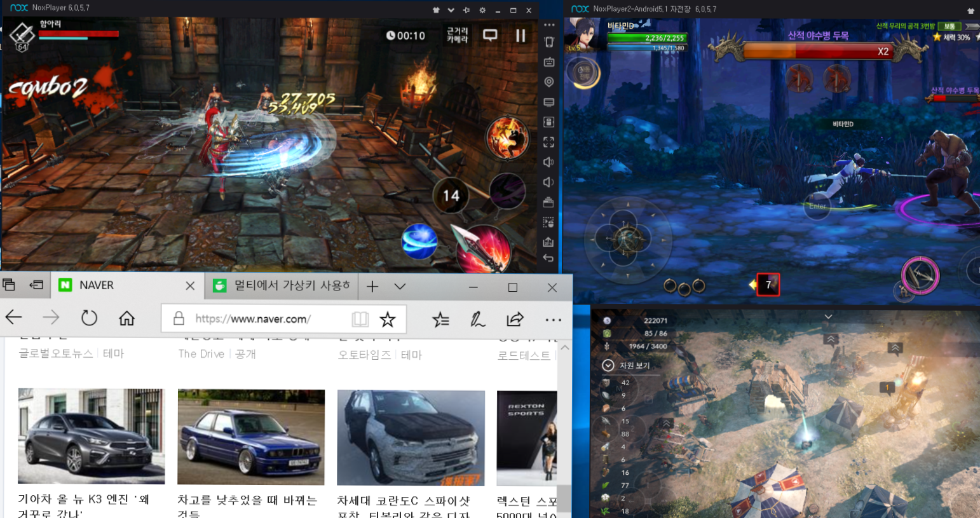
Task: Open the in-game chat bubble icon
Action: (490, 35)
